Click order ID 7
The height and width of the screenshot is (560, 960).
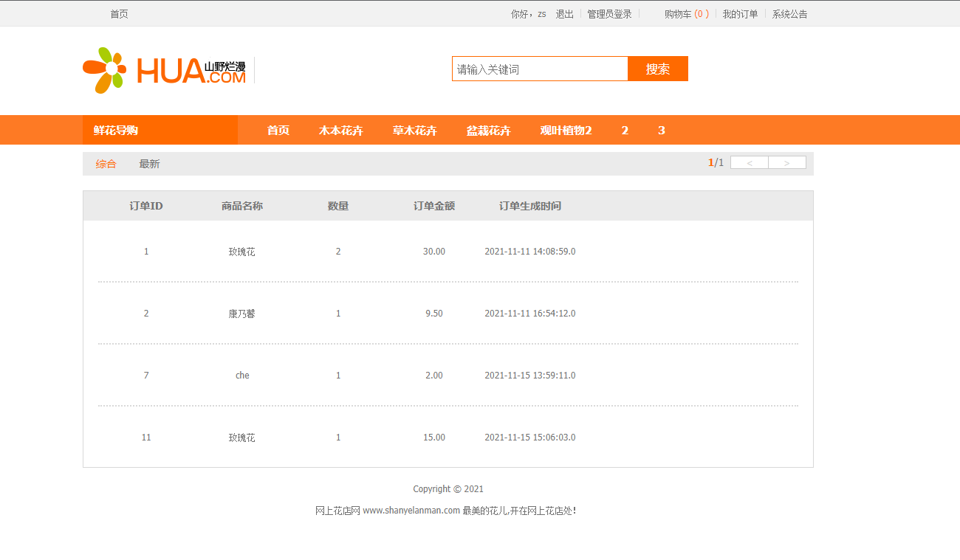click(x=146, y=376)
